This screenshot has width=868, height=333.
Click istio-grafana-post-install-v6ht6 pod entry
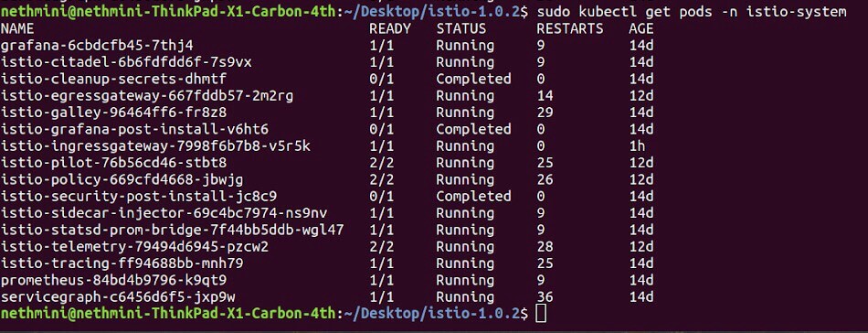(x=134, y=129)
